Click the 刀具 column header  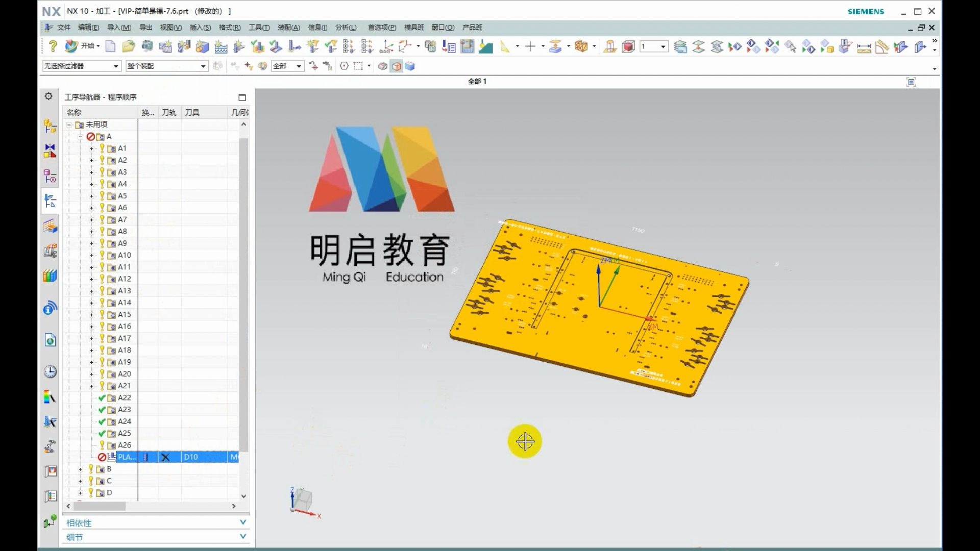click(x=192, y=112)
